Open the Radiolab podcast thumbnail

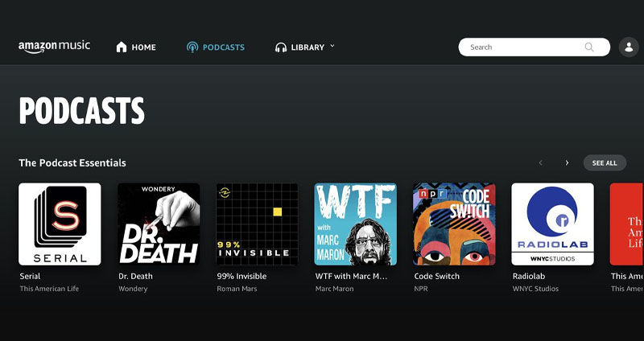552,224
